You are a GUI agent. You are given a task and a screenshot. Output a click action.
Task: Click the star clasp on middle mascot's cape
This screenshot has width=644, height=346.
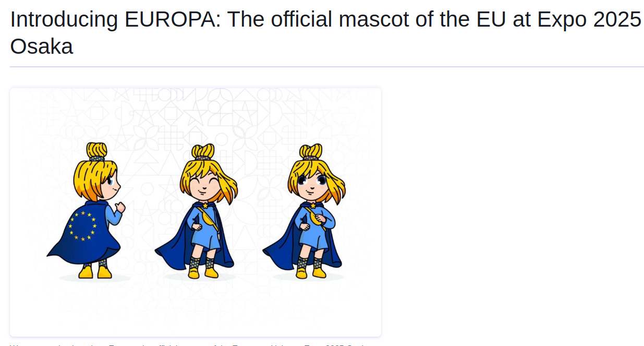click(x=205, y=205)
